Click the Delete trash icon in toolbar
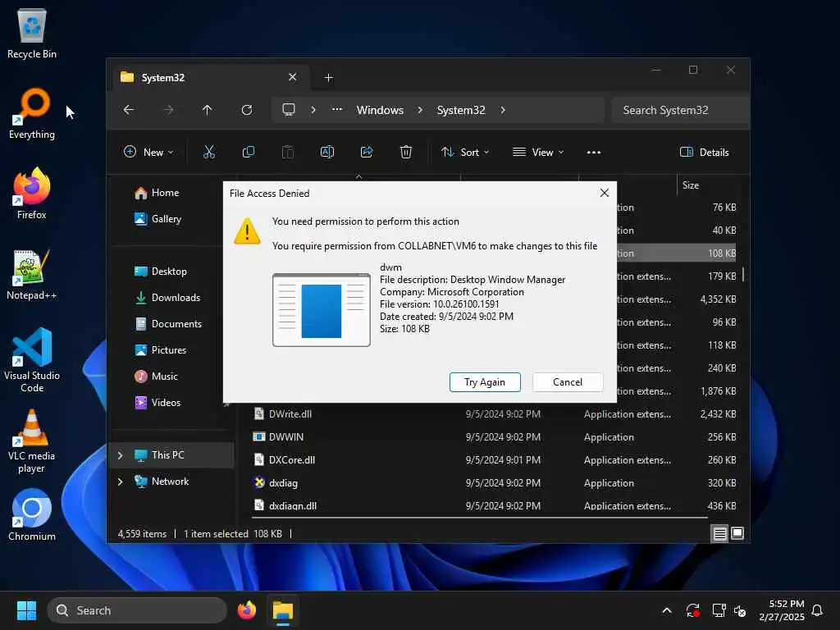The image size is (840, 630). click(406, 152)
